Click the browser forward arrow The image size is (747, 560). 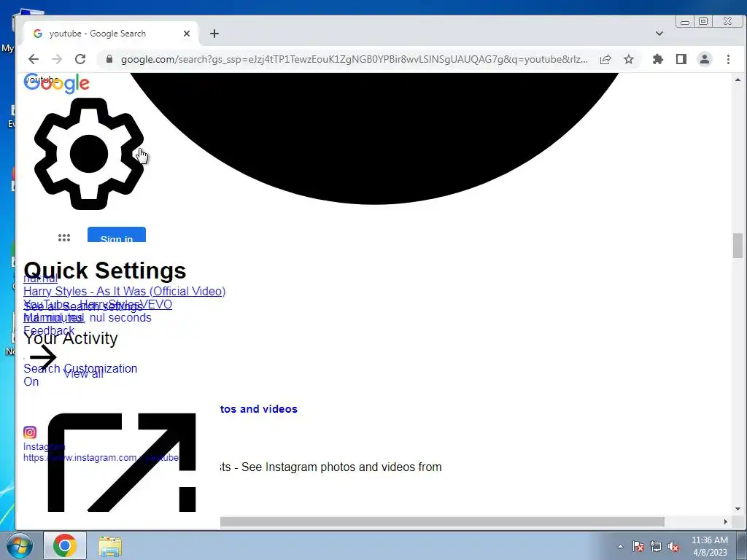click(57, 59)
